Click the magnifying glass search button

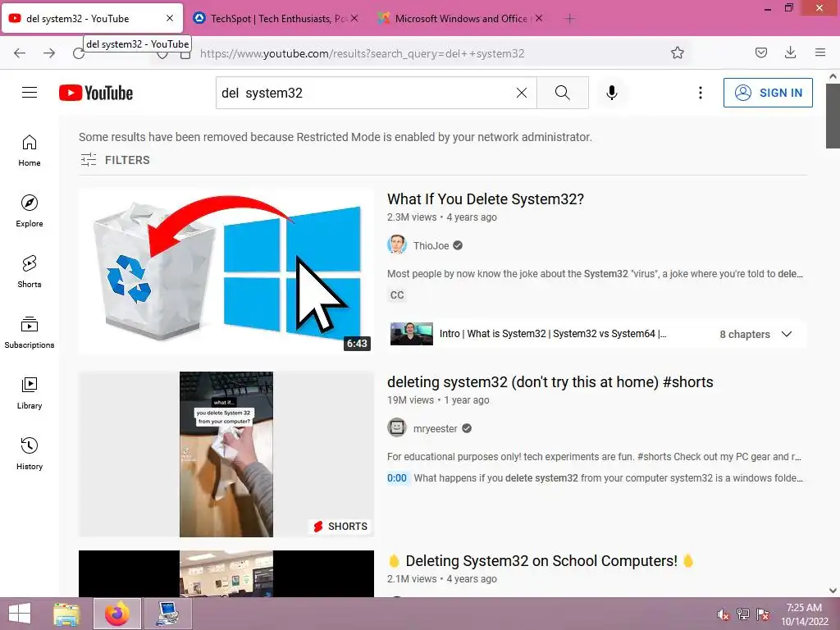click(563, 93)
